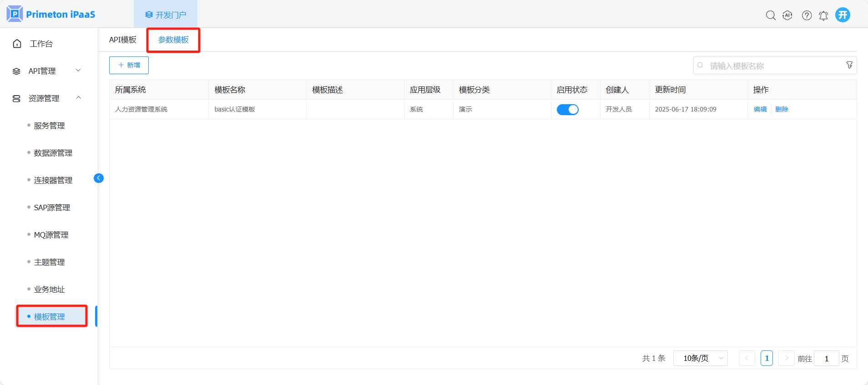This screenshot has width=868, height=385.
Task: Switch to the API模板 tab
Action: (x=123, y=40)
